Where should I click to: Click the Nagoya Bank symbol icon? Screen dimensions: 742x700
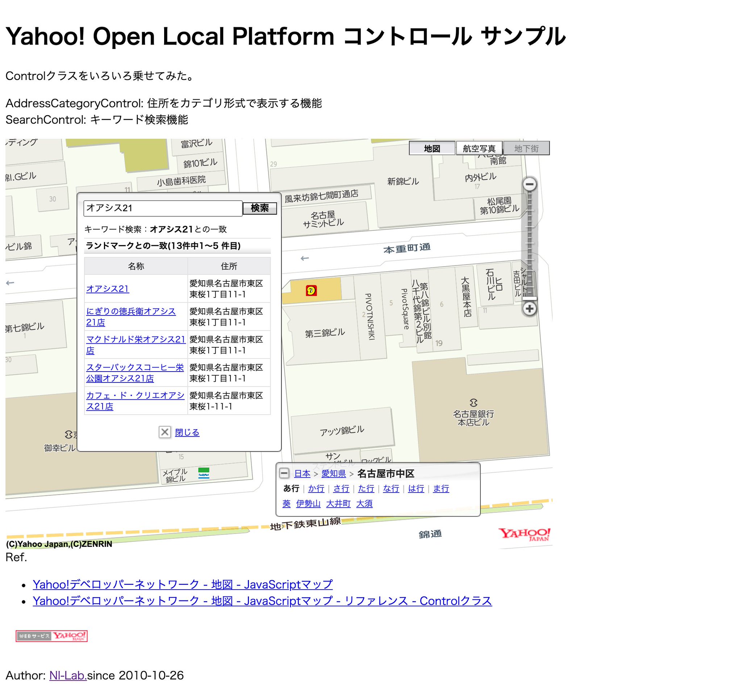pos(473,403)
